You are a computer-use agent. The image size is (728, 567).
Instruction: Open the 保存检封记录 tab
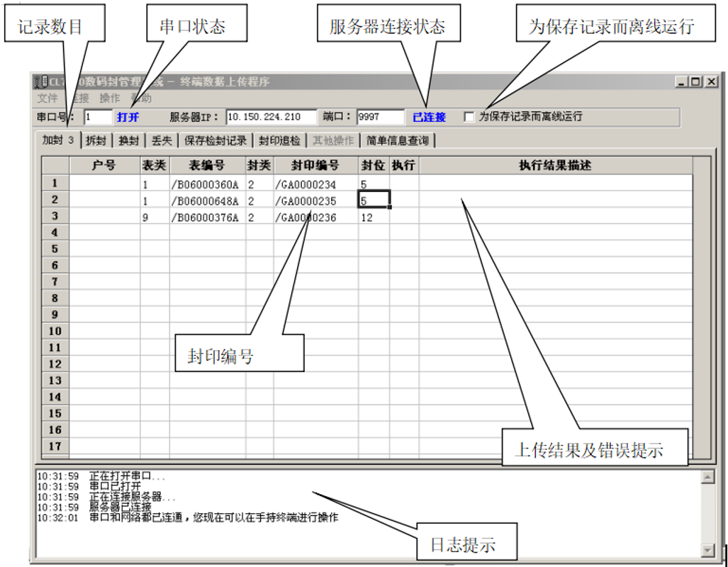(215, 140)
